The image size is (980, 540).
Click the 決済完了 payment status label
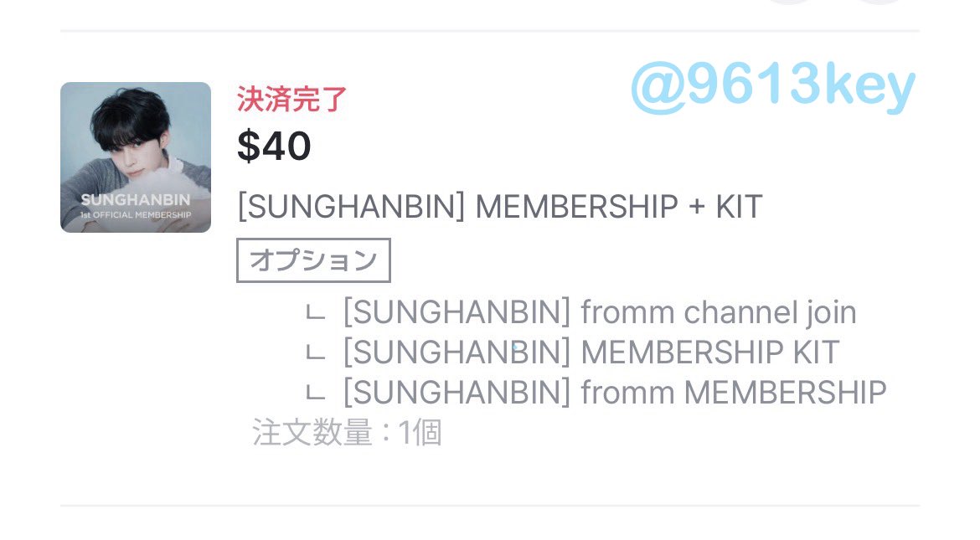pos(291,100)
